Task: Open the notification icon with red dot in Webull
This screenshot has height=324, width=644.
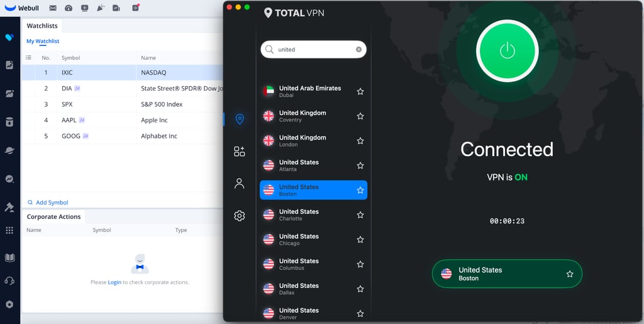Action: 136,8
